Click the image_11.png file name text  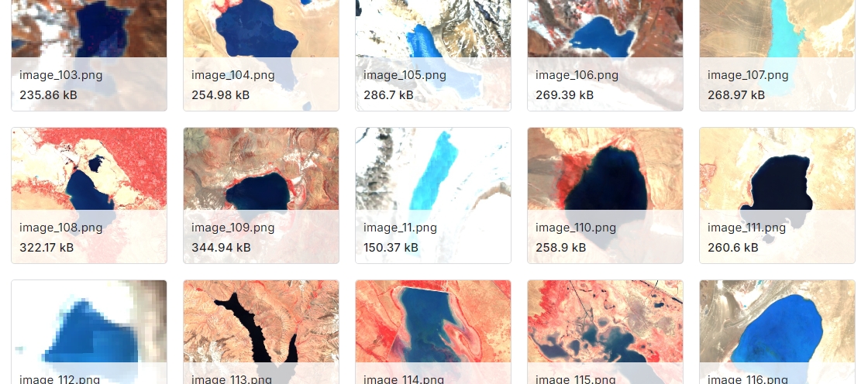(400, 228)
